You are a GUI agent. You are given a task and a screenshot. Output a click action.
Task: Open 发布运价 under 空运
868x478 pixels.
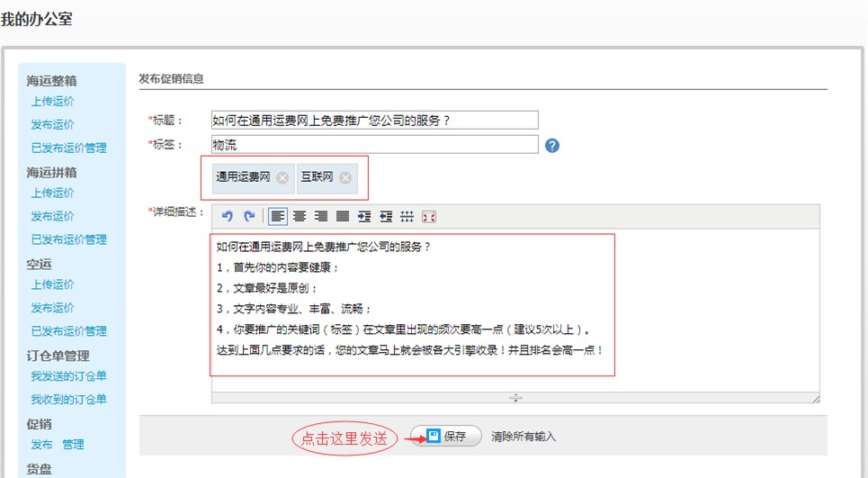pyautogui.click(x=52, y=308)
